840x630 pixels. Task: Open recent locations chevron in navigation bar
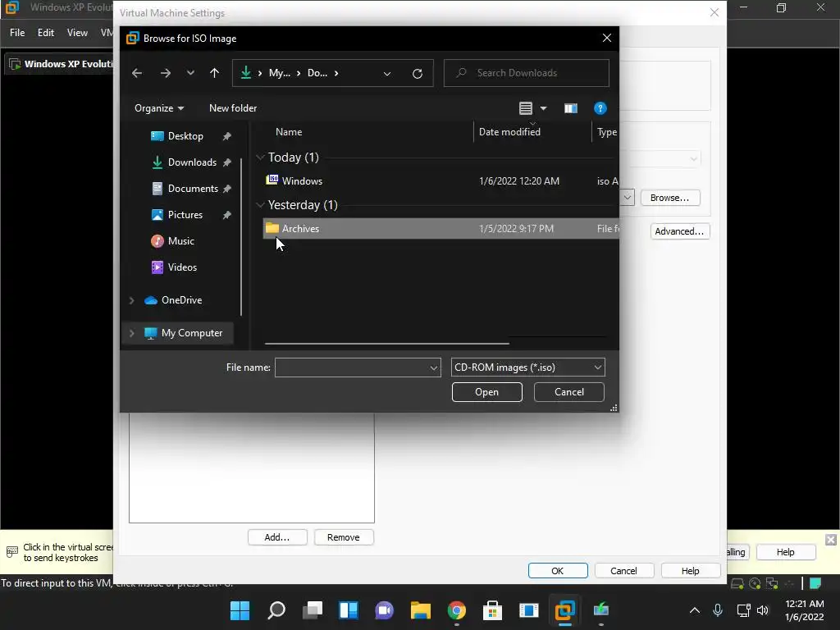point(190,73)
